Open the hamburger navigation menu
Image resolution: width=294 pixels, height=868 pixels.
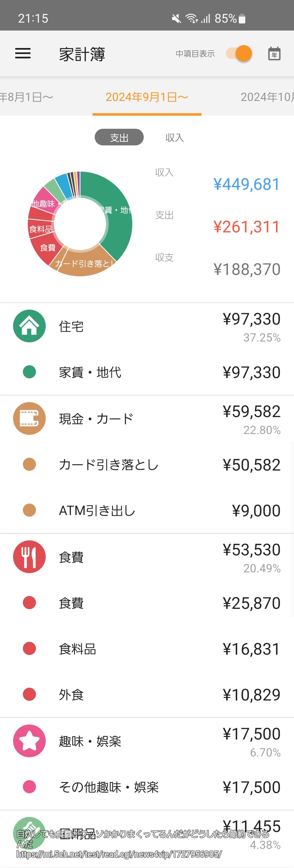click(23, 53)
